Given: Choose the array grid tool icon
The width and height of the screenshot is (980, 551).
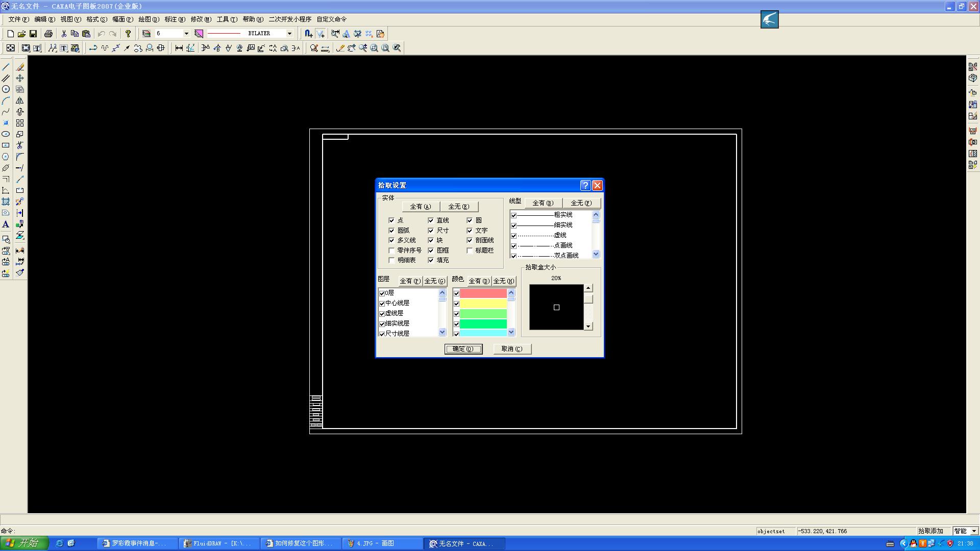Looking at the screenshot, I should click(x=20, y=123).
